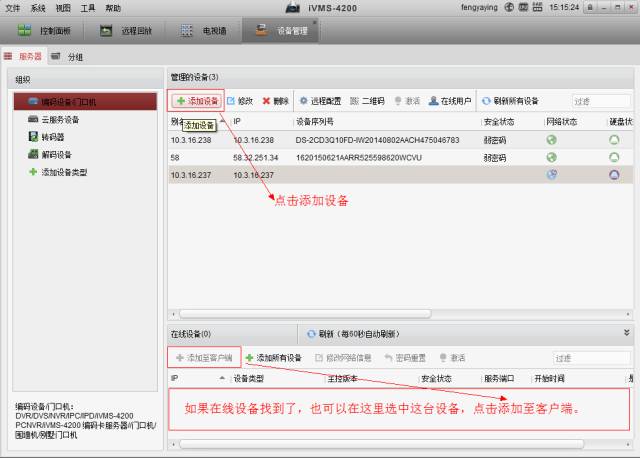The width and height of the screenshot is (640, 458).
Task: Click the 添加设备 (Add Device) button
Action: [x=196, y=101]
